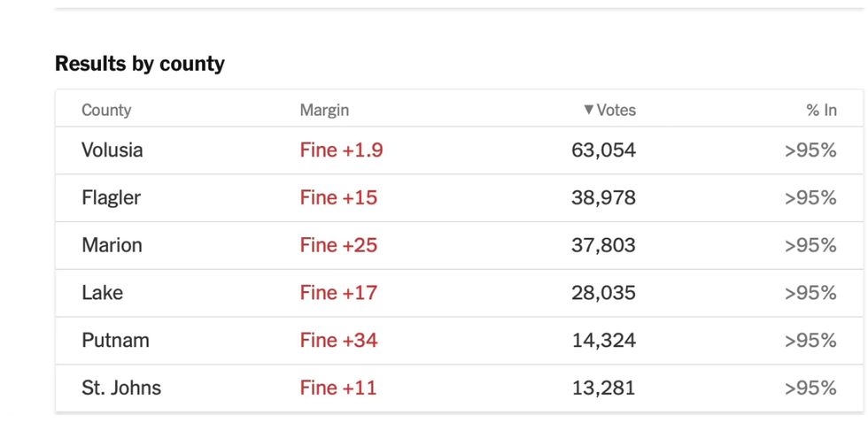Click the >95% value for Volusia

coord(810,150)
